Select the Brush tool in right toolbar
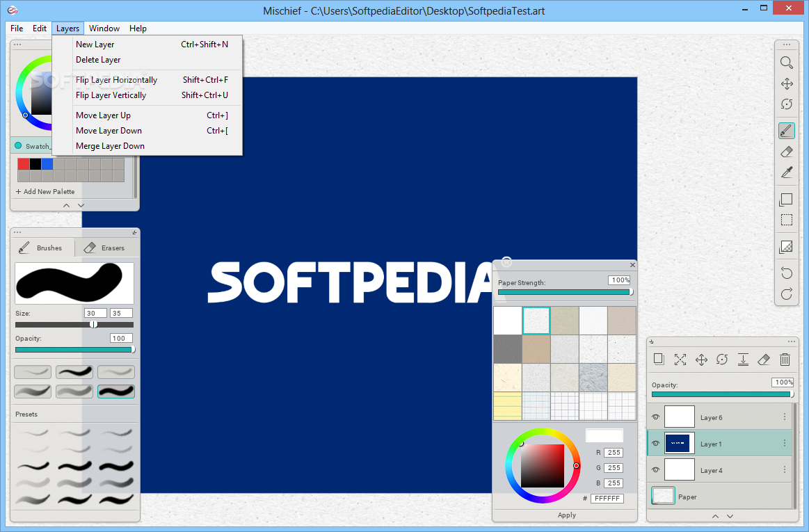The image size is (809, 532). pyautogui.click(x=786, y=131)
